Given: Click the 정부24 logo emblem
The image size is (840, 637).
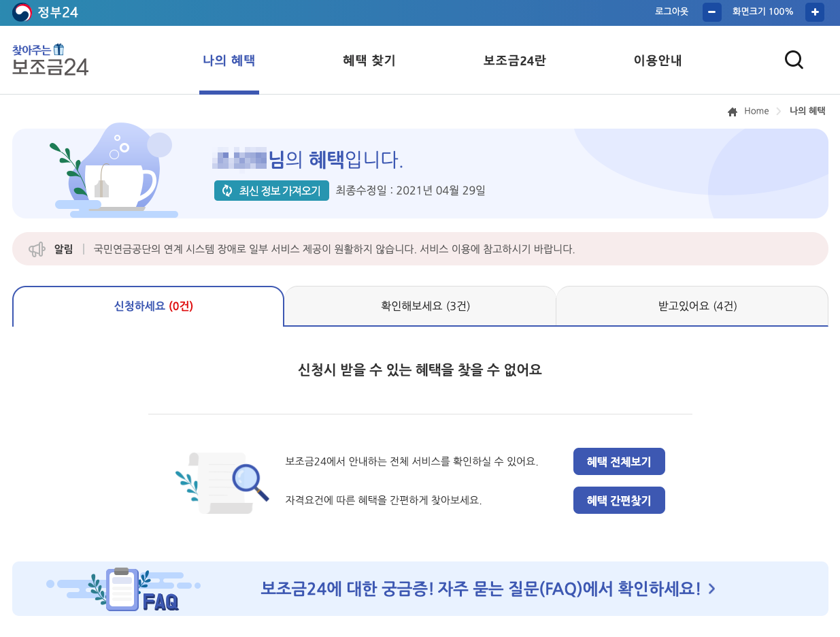Looking at the screenshot, I should click(22, 12).
